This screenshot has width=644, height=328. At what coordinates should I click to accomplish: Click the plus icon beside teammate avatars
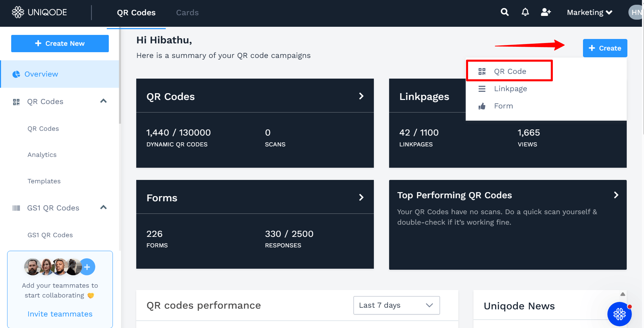pos(87,267)
